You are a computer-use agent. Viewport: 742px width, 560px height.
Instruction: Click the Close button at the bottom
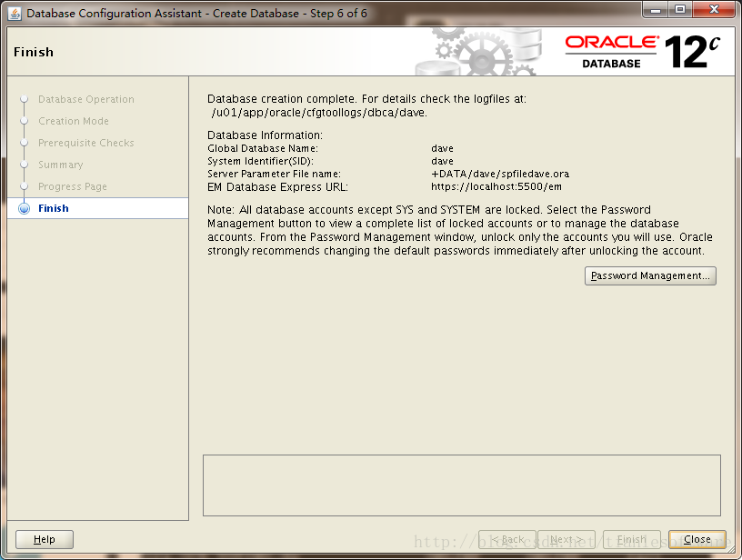click(x=697, y=539)
